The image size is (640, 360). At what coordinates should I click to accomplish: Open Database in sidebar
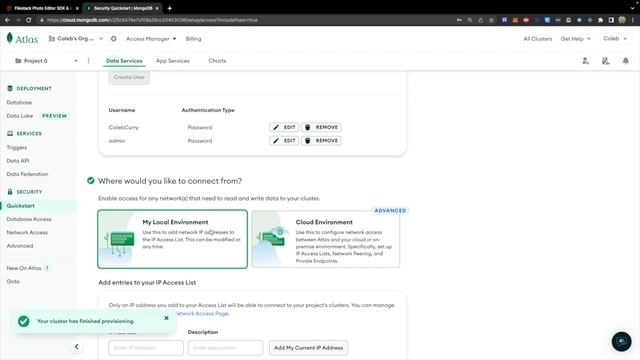pos(19,102)
